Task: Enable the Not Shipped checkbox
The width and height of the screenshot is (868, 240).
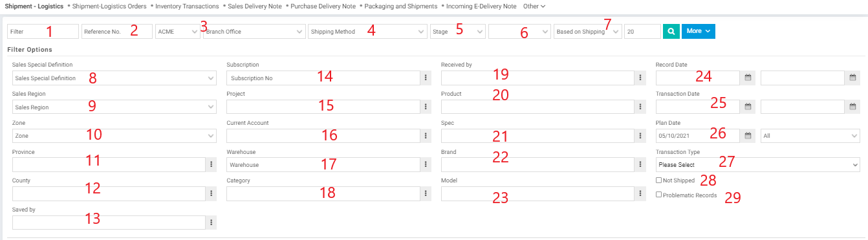Action: click(658, 180)
